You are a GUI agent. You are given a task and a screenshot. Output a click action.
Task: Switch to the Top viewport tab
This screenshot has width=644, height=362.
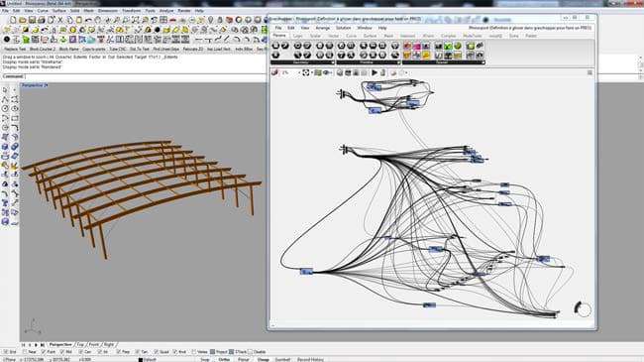(x=80, y=345)
